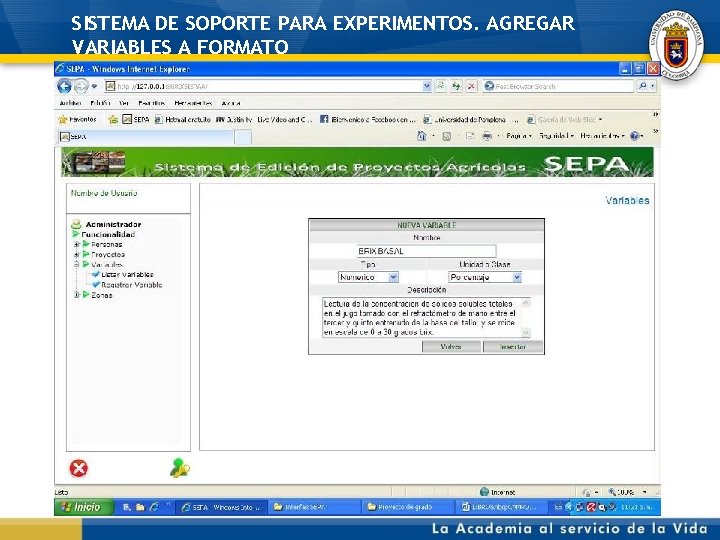Click the description scrollbar down arrow
The height and width of the screenshot is (540, 720).
pyautogui.click(x=526, y=333)
